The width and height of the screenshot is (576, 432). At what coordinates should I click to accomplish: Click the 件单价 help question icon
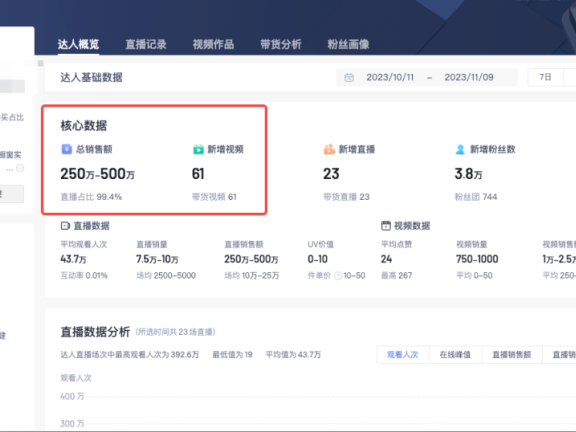[x=338, y=276]
